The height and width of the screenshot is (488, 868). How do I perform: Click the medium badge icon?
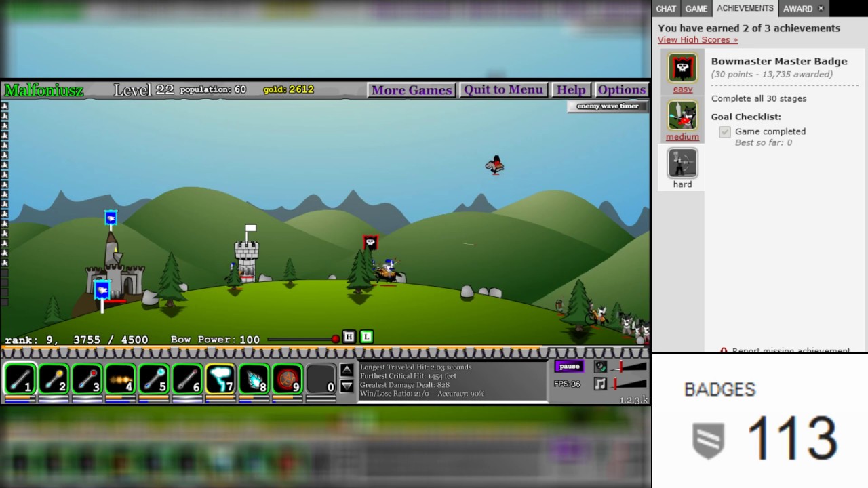click(x=682, y=115)
